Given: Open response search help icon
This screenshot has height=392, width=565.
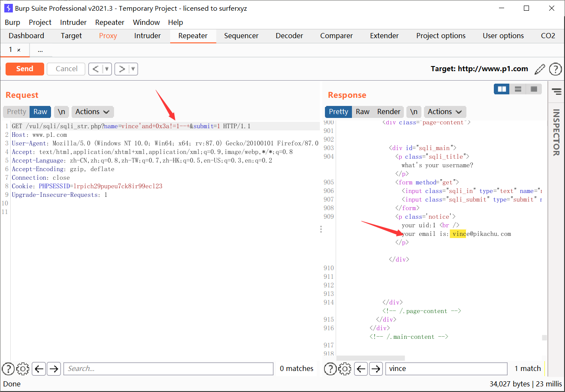Looking at the screenshot, I should click(x=330, y=368).
